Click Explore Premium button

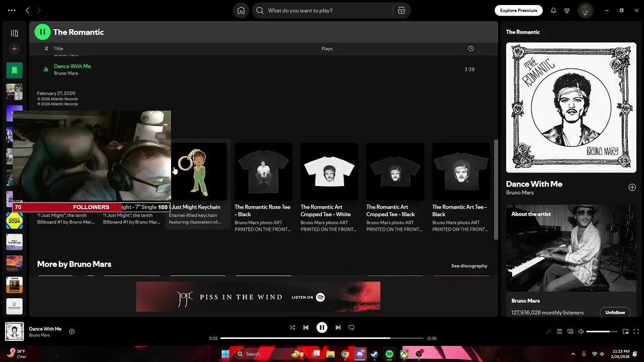point(519,11)
